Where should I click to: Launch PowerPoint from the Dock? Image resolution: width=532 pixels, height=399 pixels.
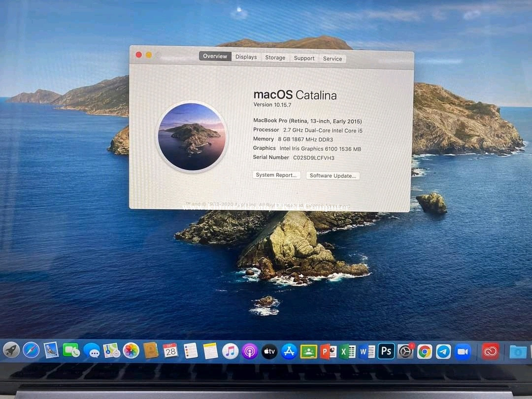point(328,352)
